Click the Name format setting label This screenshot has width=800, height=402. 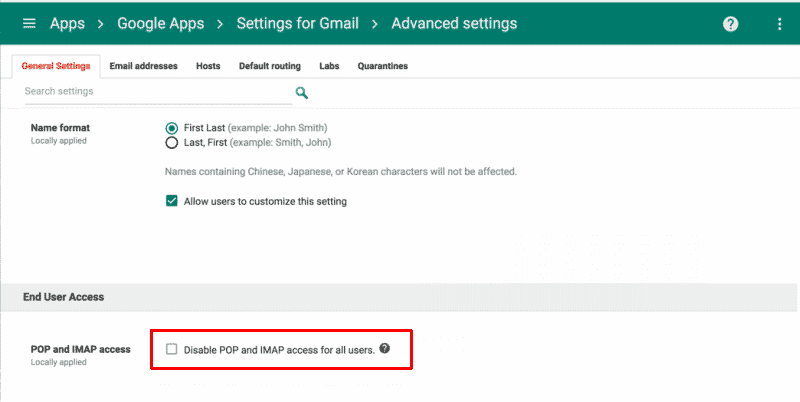click(x=60, y=128)
